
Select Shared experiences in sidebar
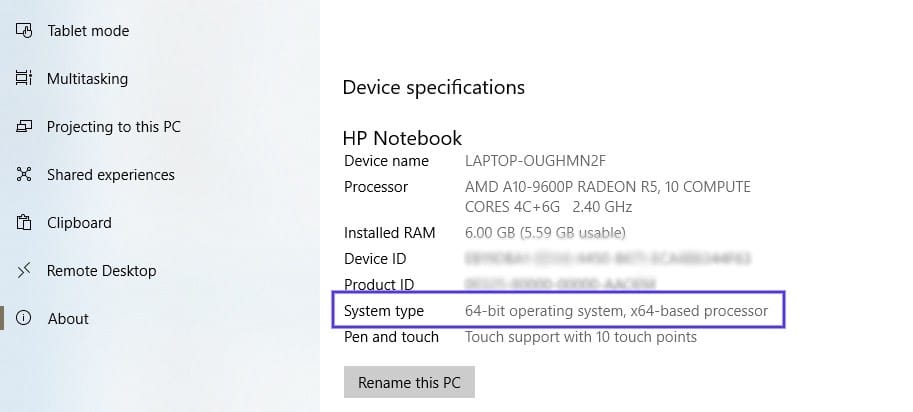tap(110, 175)
